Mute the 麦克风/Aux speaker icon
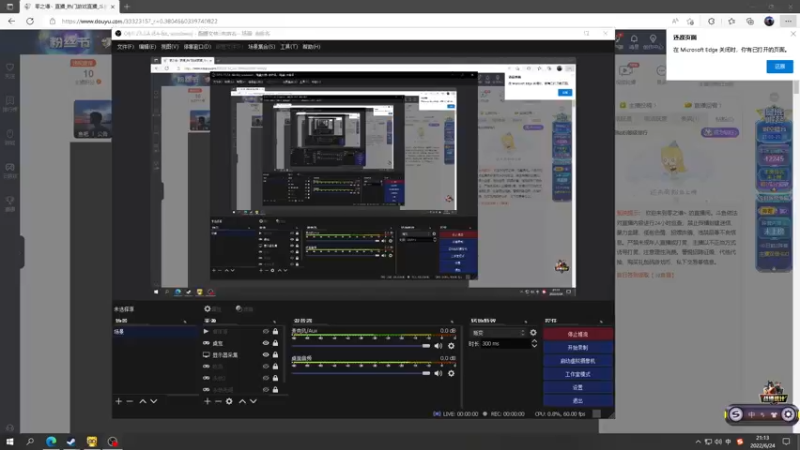The image size is (800, 450). pyautogui.click(x=438, y=346)
